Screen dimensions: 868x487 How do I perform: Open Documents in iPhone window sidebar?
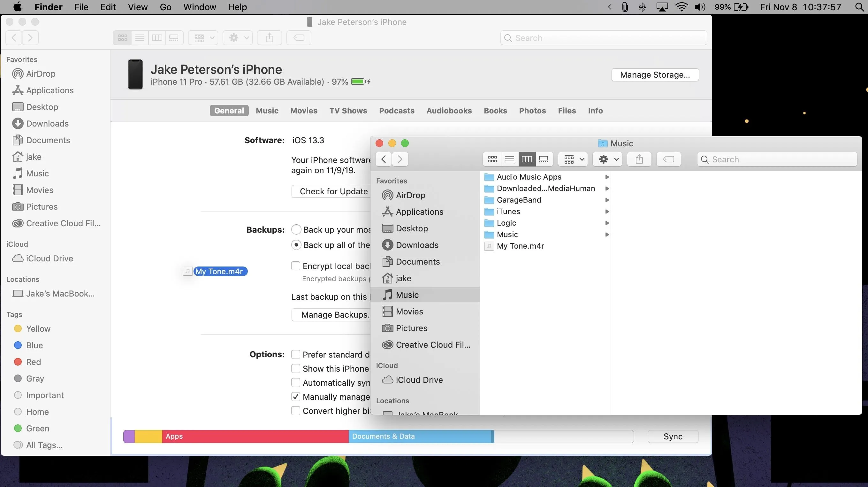(x=41, y=140)
